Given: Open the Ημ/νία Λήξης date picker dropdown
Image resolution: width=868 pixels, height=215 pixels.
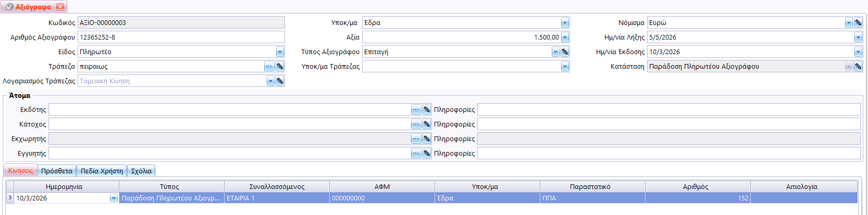Looking at the screenshot, I should (858, 37).
